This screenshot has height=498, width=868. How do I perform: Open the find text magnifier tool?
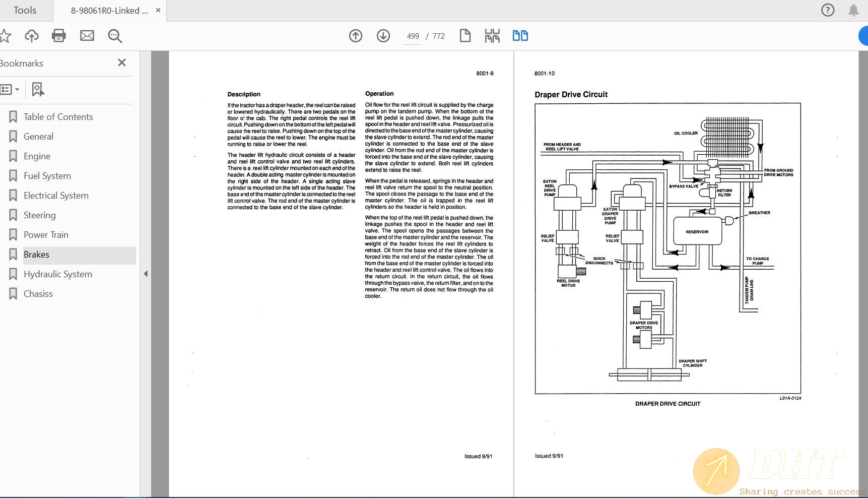point(115,36)
